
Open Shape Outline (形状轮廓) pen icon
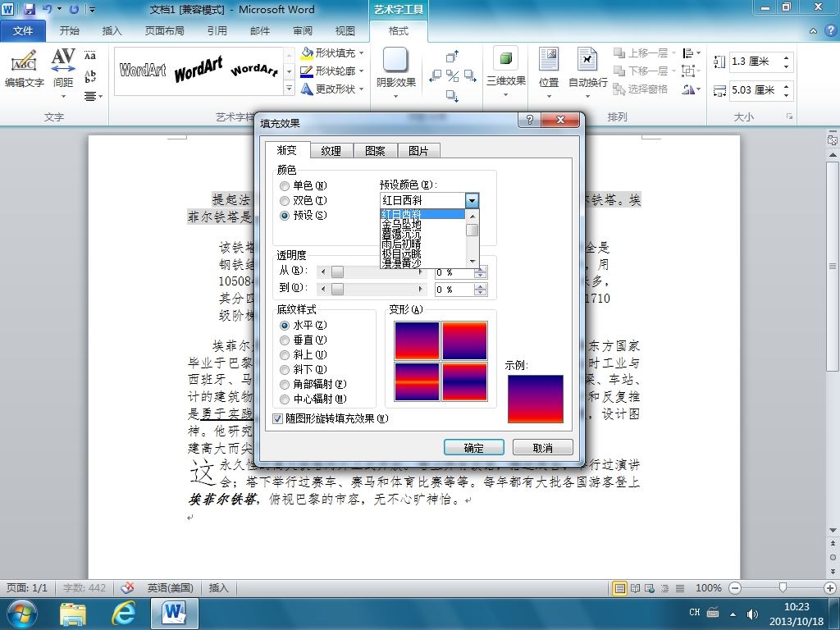click(x=307, y=71)
